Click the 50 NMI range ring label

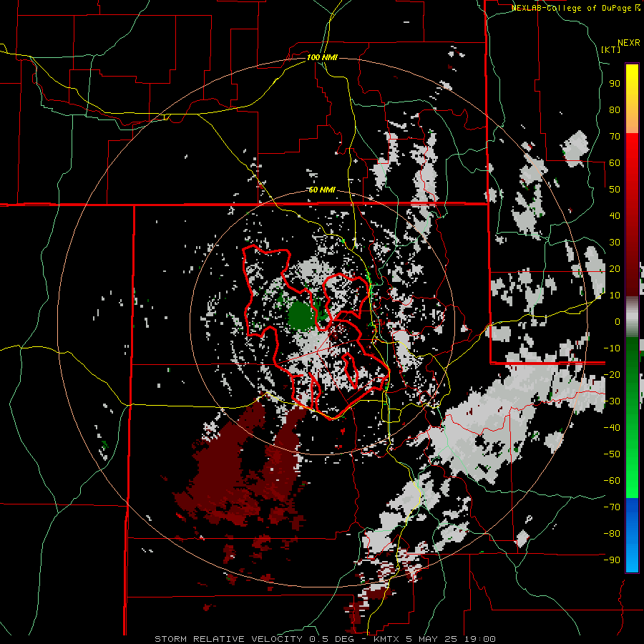322,190
